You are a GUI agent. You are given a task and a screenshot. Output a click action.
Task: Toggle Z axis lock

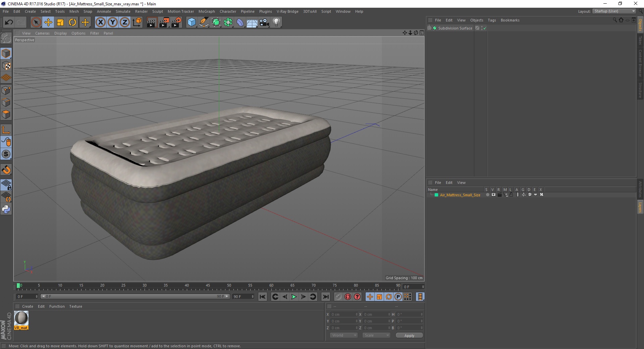pos(125,22)
